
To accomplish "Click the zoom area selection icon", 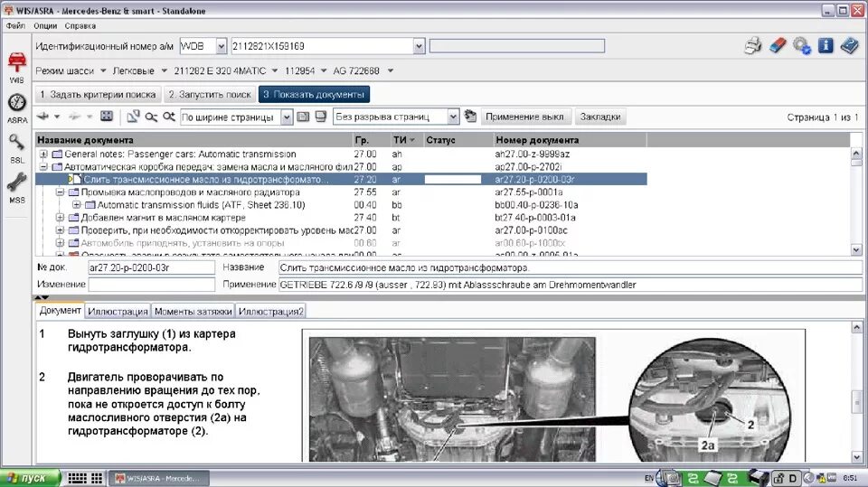I will pos(133,117).
